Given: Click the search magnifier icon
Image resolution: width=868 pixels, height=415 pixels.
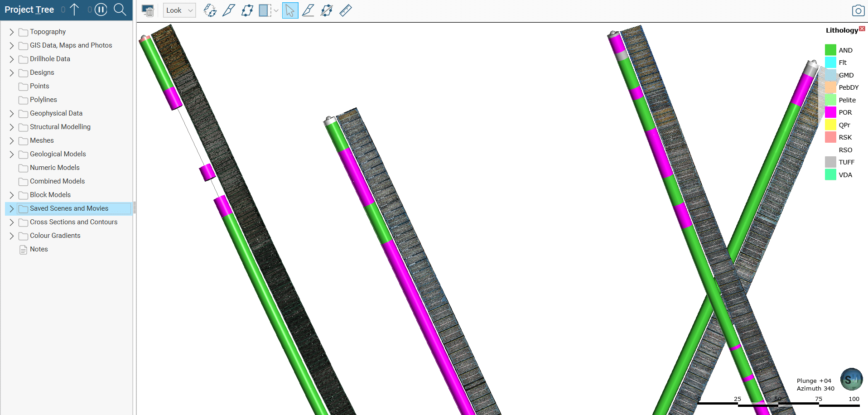Looking at the screenshot, I should click(120, 10).
